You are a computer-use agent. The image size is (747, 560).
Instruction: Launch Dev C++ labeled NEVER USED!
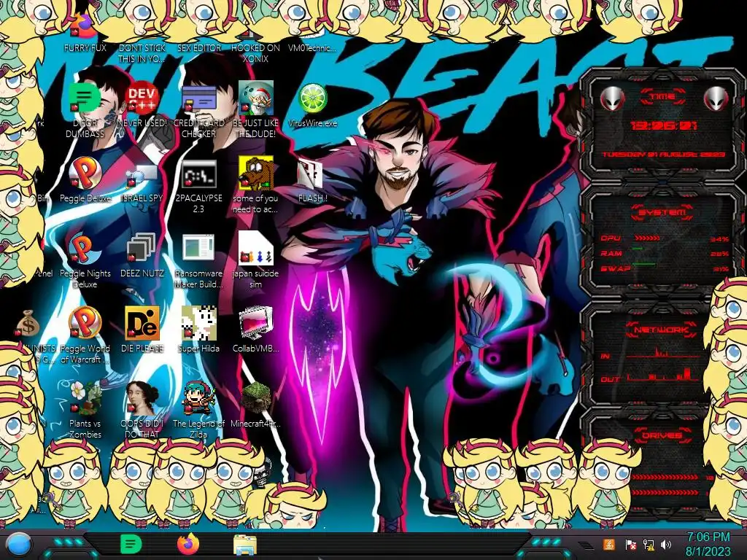pyautogui.click(x=142, y=98)
